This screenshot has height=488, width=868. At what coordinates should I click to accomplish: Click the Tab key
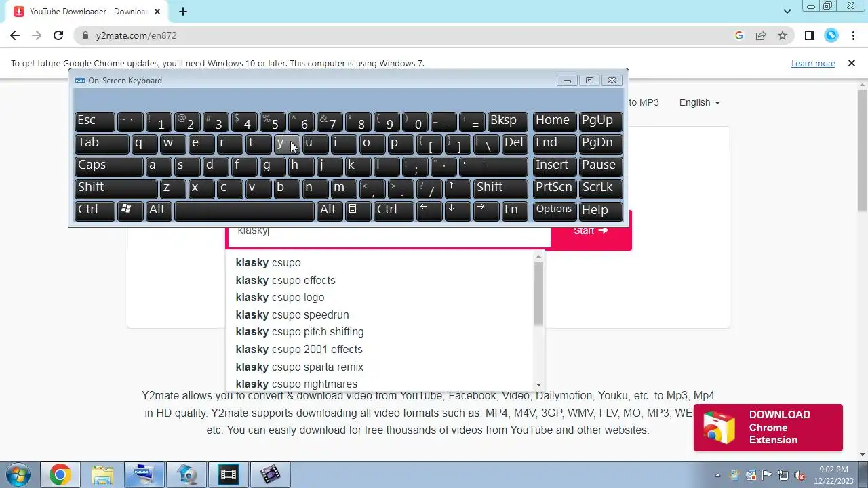point(102,143)
